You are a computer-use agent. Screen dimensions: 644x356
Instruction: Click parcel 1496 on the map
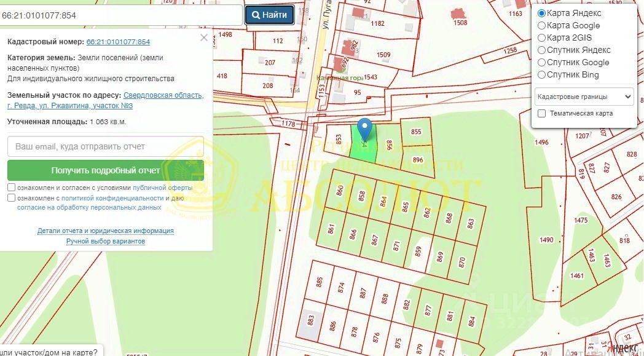coord(541,142)
